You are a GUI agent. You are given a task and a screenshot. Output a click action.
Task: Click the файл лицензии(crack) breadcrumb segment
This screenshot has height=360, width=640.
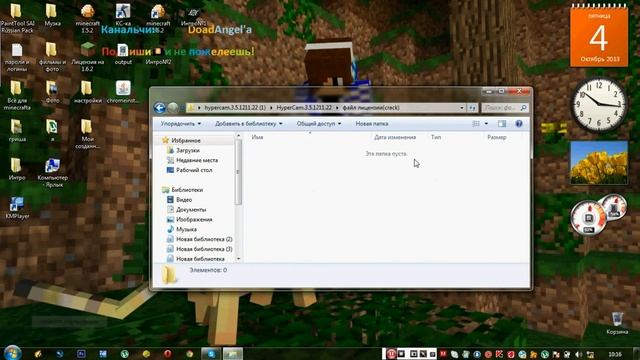pos(371,108)
